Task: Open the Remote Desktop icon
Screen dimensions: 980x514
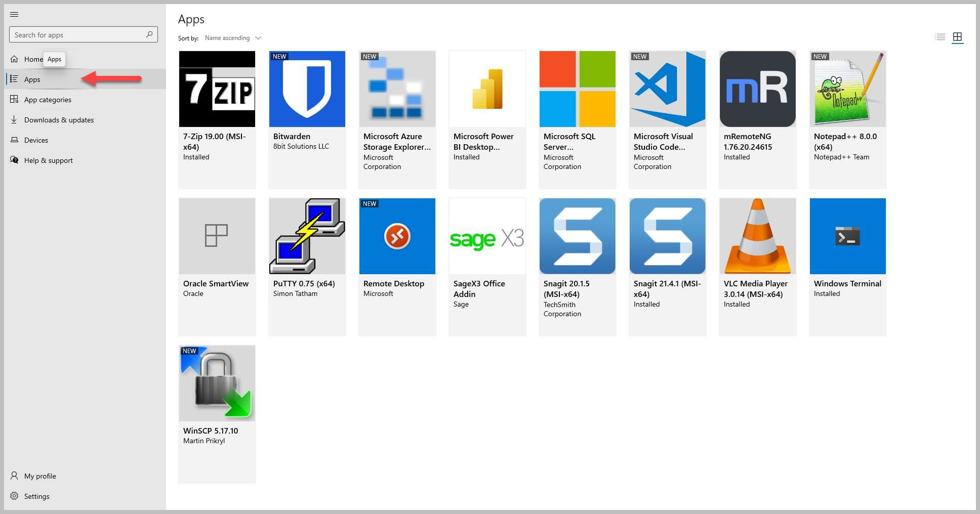Action: tap(397, 236)
